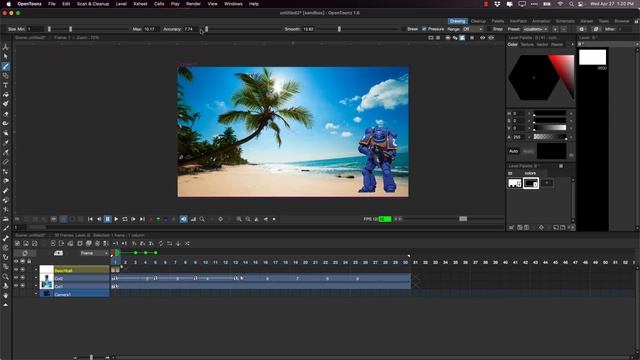Select the Animate tool at toolbox top

click(6, 47)
